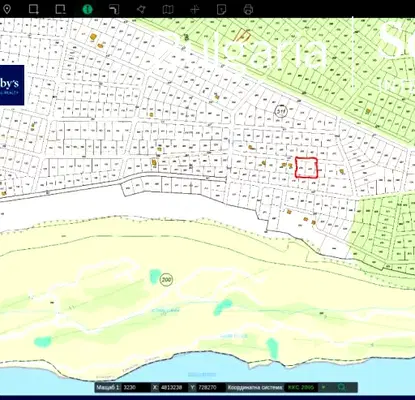The width and height of the screenshot is (415, 400).
Task: Click the circled 318 area label
Action: pos(281,111)
